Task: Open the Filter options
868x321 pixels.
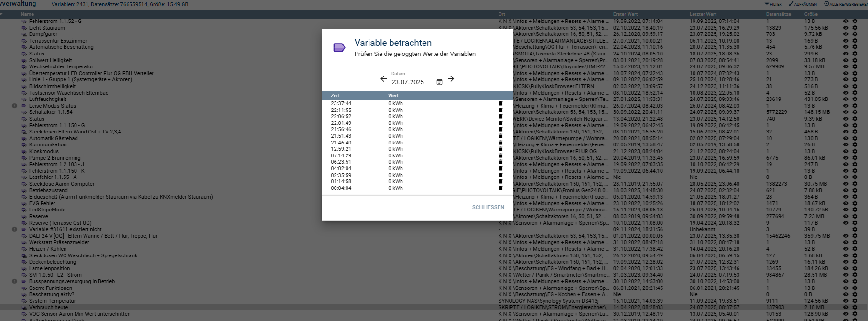Action: 773,4
